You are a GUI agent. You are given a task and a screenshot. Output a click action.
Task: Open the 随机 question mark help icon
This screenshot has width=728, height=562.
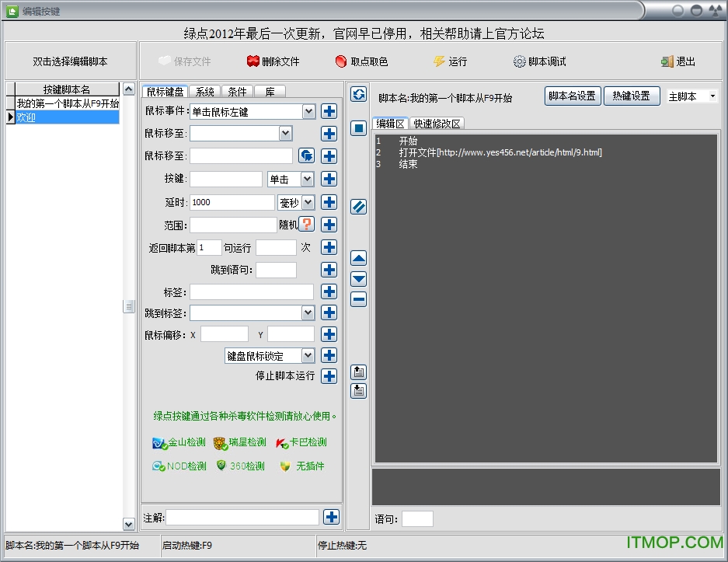306,225
